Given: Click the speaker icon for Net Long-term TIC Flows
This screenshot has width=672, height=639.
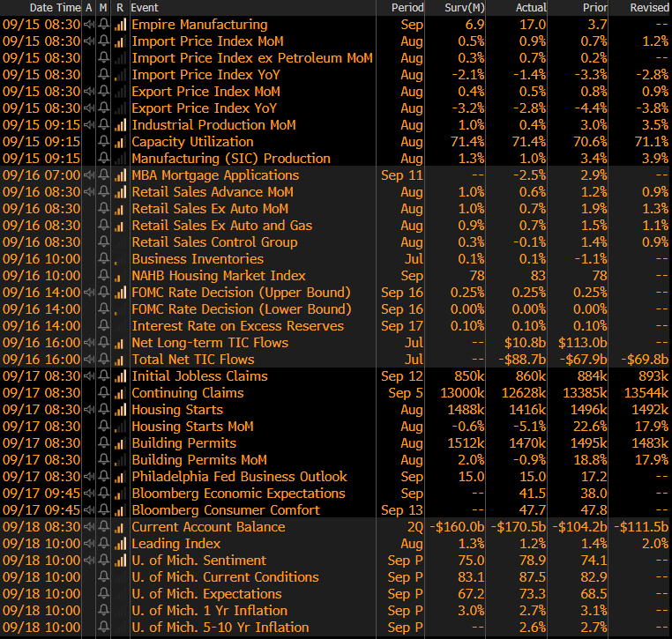Looking at the screenshot, I should tap(89, 343).
